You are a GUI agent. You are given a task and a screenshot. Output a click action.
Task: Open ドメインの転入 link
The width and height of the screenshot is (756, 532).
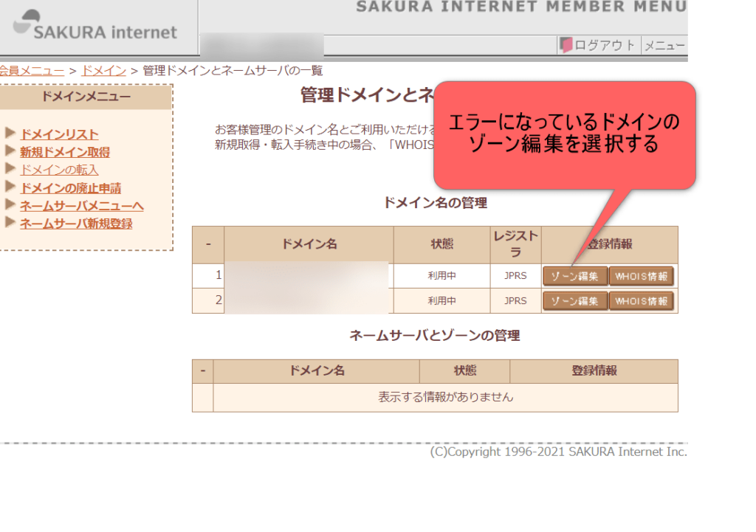pyautogui.click(x=59, y=170)
